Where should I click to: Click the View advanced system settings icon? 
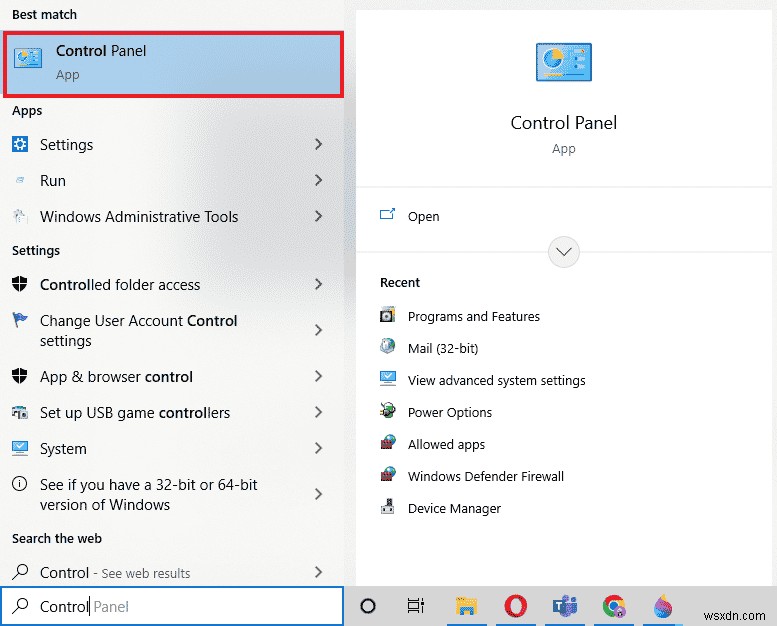(388, 378)
